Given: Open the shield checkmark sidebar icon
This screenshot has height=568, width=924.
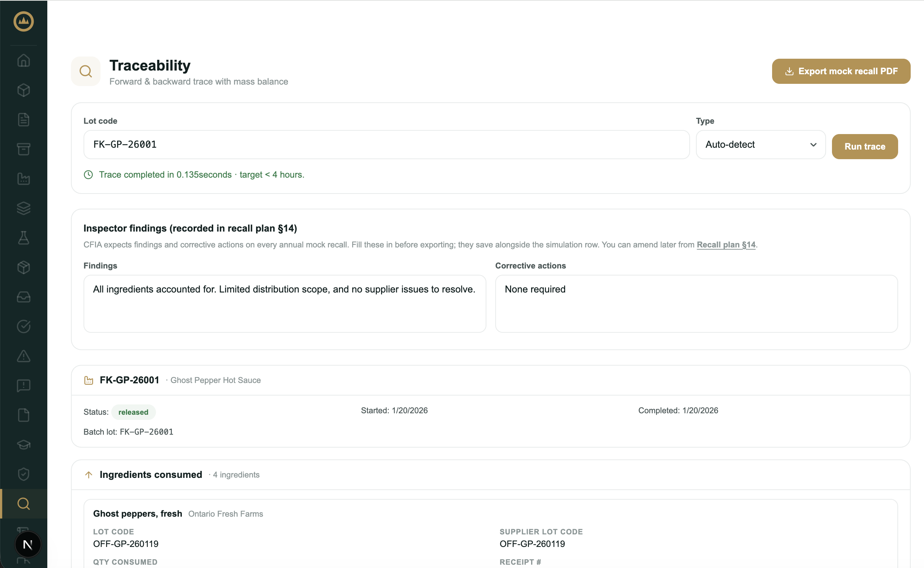Looking at the screenshot, I should pos(24,474).
